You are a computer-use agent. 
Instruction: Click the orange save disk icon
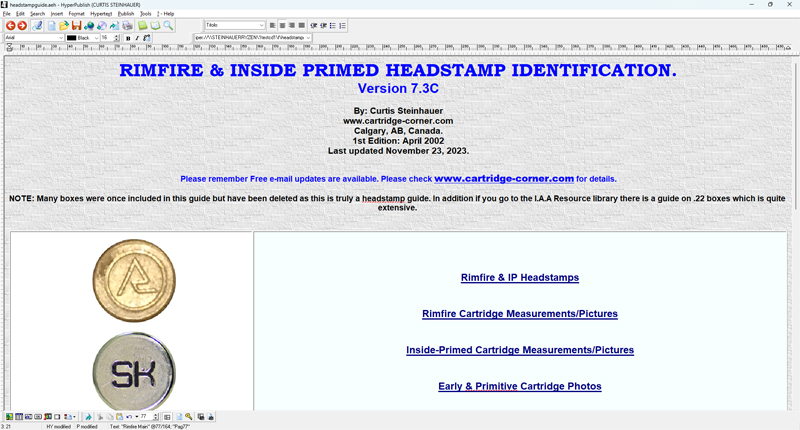pyautogui.click(x=77, y=25)
